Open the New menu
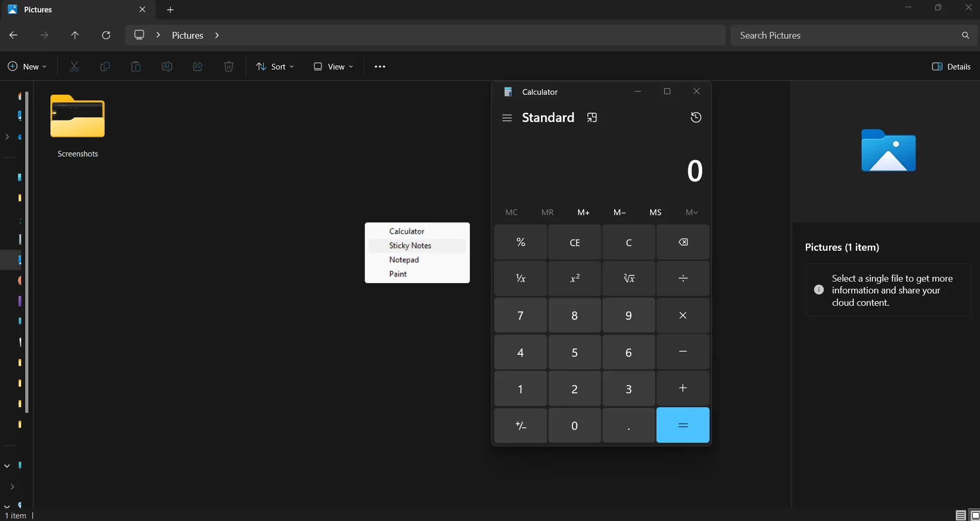The image size is (980, 521). [x=26, y=66]
